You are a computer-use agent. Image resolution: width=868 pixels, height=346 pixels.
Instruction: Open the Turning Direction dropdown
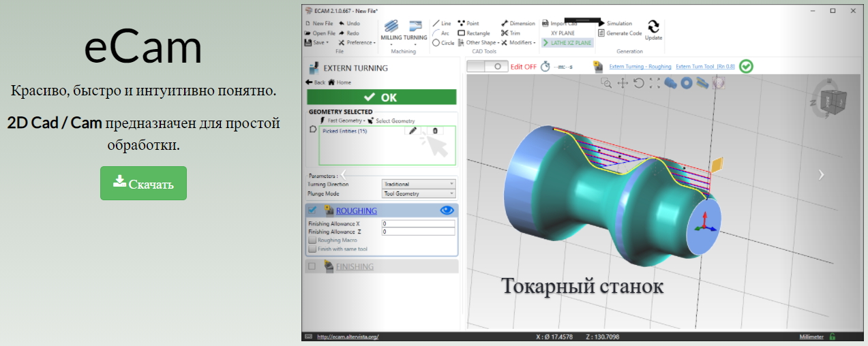pyautogui.click(x=419, y=184)
